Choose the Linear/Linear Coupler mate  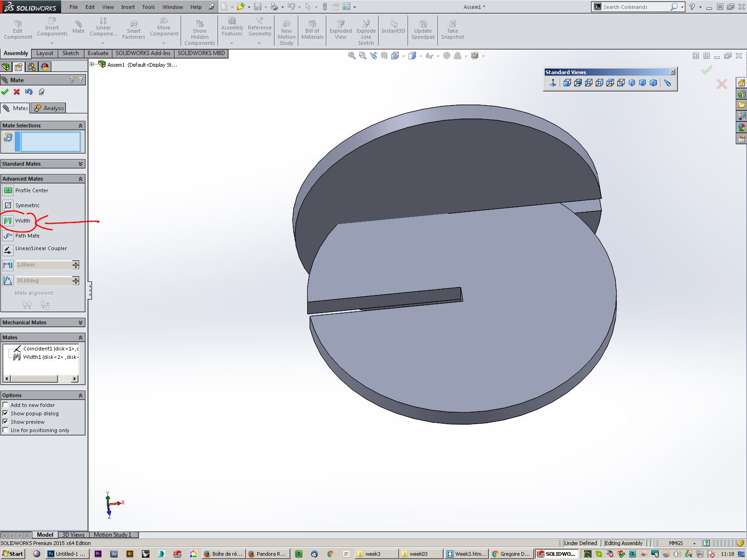coord(35,250)
